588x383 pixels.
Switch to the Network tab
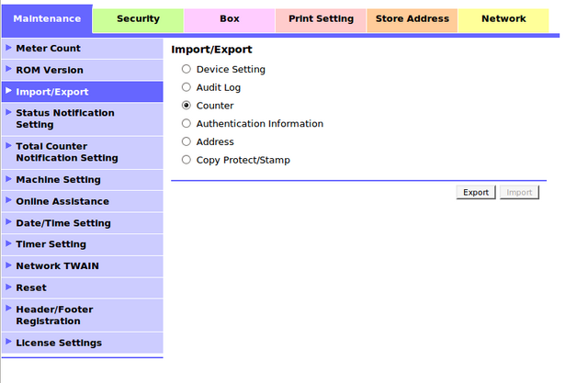503,19
